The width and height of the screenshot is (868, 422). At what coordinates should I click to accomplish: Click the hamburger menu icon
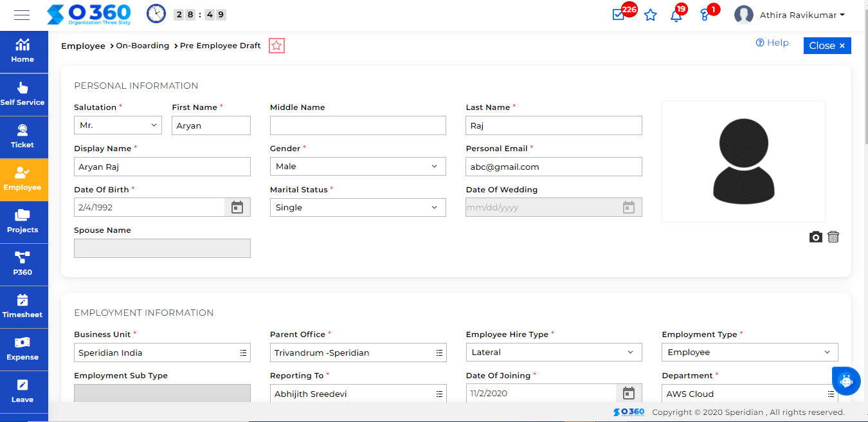coord(22,15)
